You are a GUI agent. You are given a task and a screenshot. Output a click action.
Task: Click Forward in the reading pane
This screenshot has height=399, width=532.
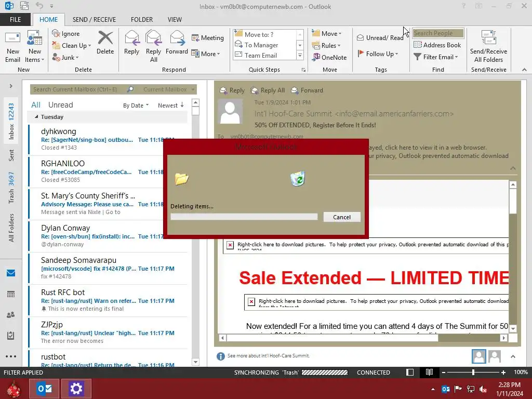(x=307, y=90)
